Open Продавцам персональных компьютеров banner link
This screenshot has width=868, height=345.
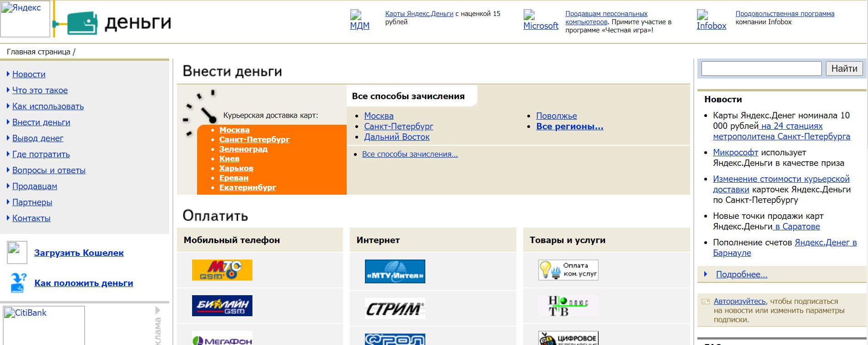606,18
